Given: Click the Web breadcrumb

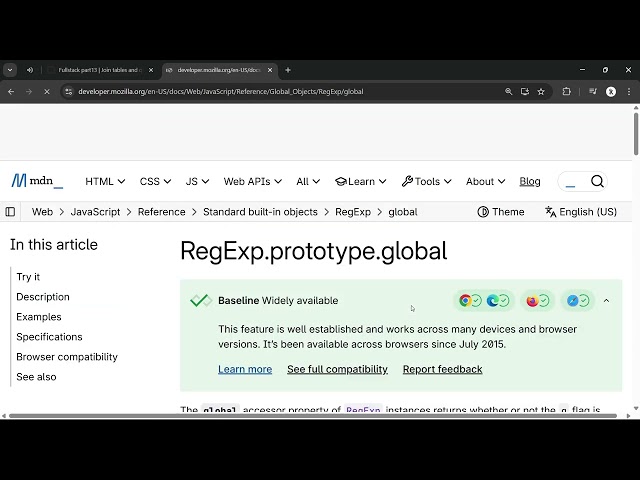Looking at the screenshot, I should (x=42, y=211).
